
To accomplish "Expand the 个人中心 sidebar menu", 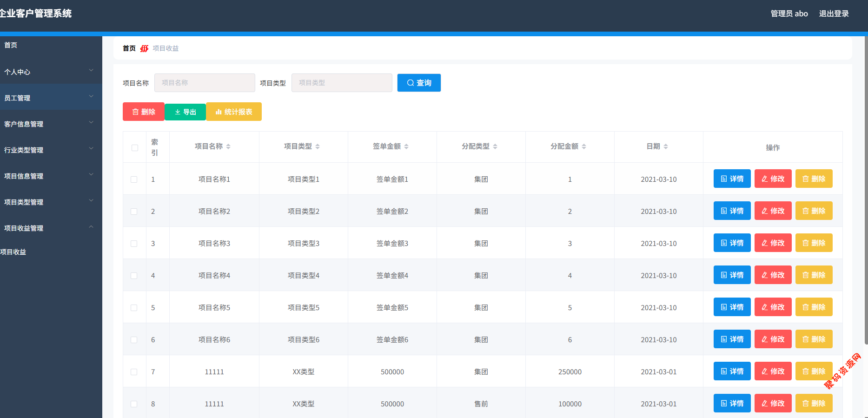I will pos(51,72).
